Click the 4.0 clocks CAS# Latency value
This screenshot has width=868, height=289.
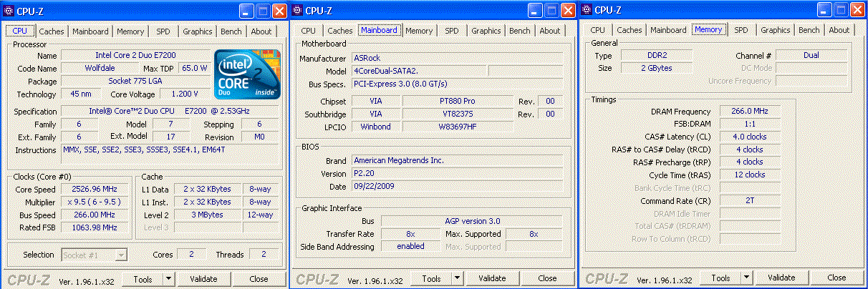pyautogui.click(x=750, y=137)
